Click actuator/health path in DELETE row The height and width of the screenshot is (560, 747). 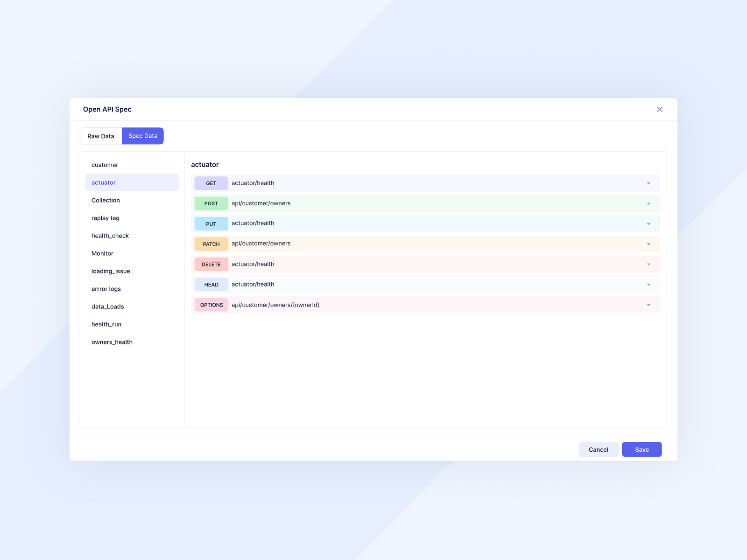click(253, 264)
